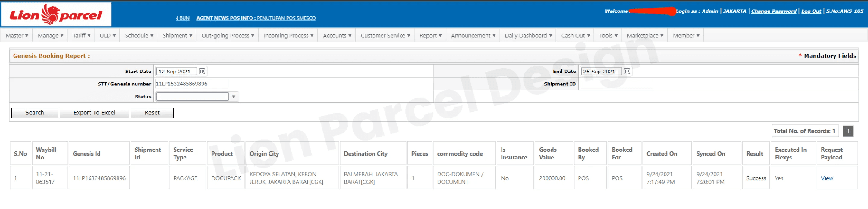Expand the Accounts menu
Viewport: 868px width, 209px height.
pos(337,35)
